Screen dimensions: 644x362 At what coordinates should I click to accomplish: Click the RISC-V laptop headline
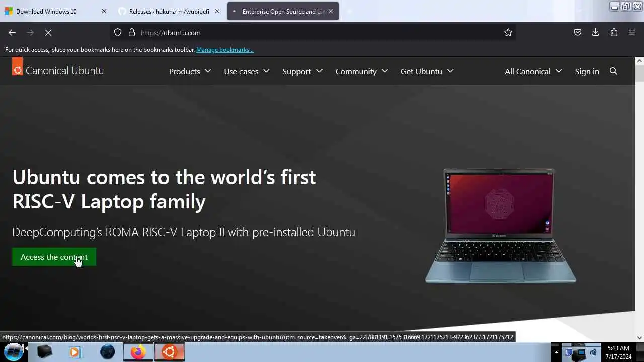pyautogui.click(x=164, y=189)
